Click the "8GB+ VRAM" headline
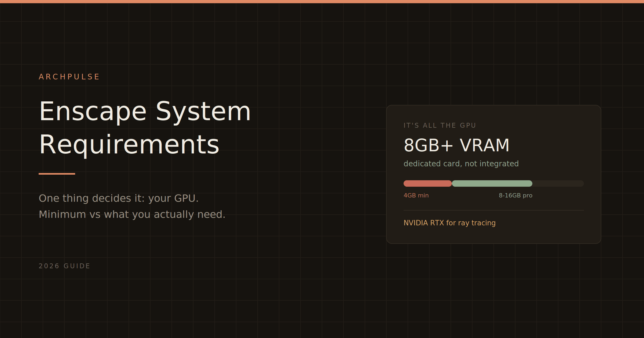 (456, 145)
